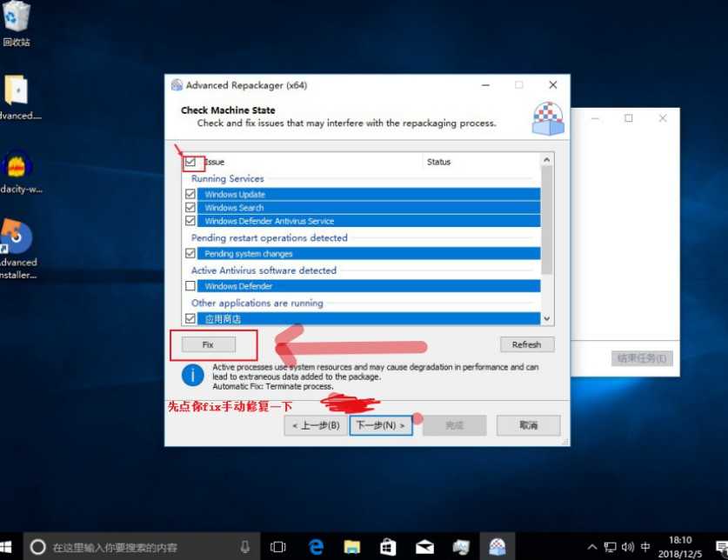
Task: Go back with 上一步(B) button
Action: click(317, 425)
